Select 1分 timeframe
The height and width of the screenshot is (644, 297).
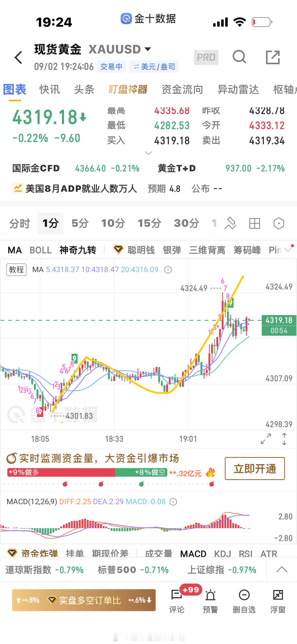pyautogui.click(x=50, y=223)
